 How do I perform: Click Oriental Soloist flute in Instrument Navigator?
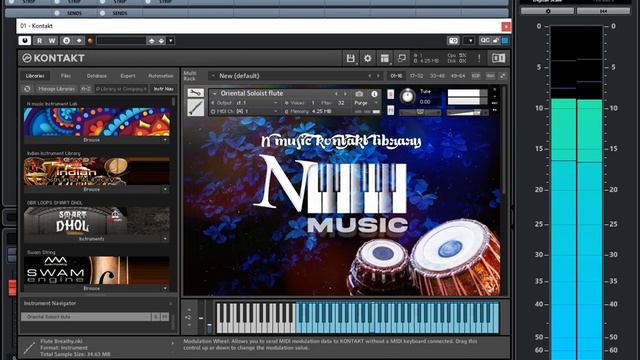click(86, 317)
